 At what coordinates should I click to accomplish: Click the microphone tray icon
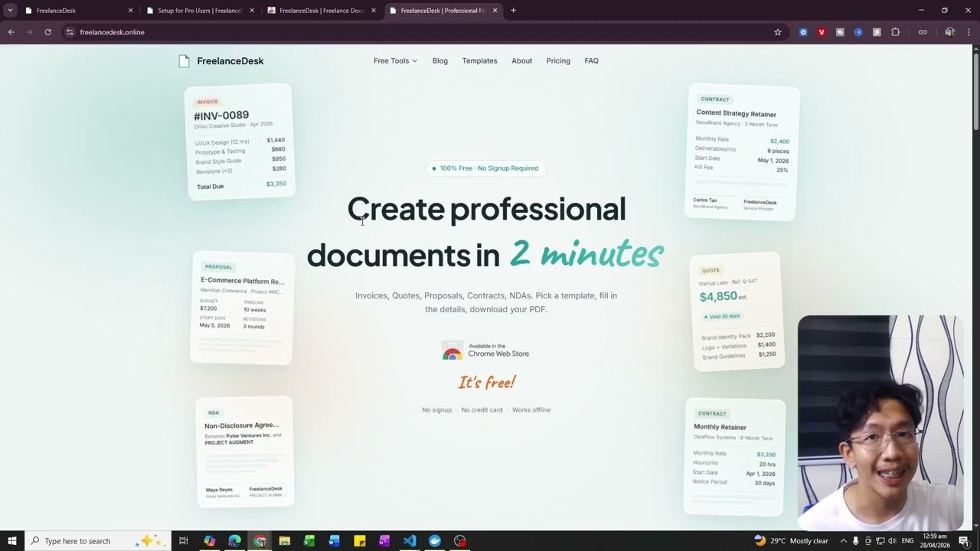point(856,541)
